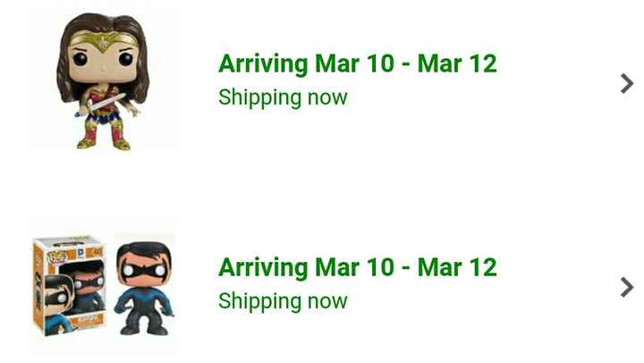
Task: Click Wonder Woman order's arrival date heading
Action: [x=357, y=64]
